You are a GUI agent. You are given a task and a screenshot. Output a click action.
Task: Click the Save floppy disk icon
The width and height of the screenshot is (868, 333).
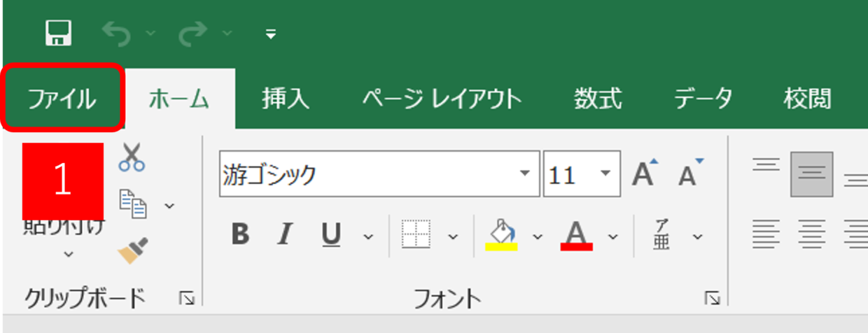pyautogui.click(x=59, y=33)
